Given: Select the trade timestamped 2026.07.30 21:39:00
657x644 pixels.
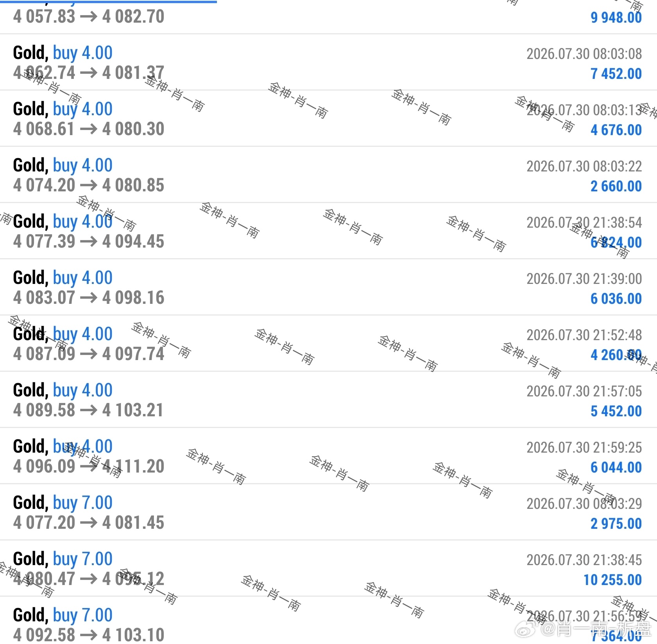Looking at the screenshot, I should 328,287.
